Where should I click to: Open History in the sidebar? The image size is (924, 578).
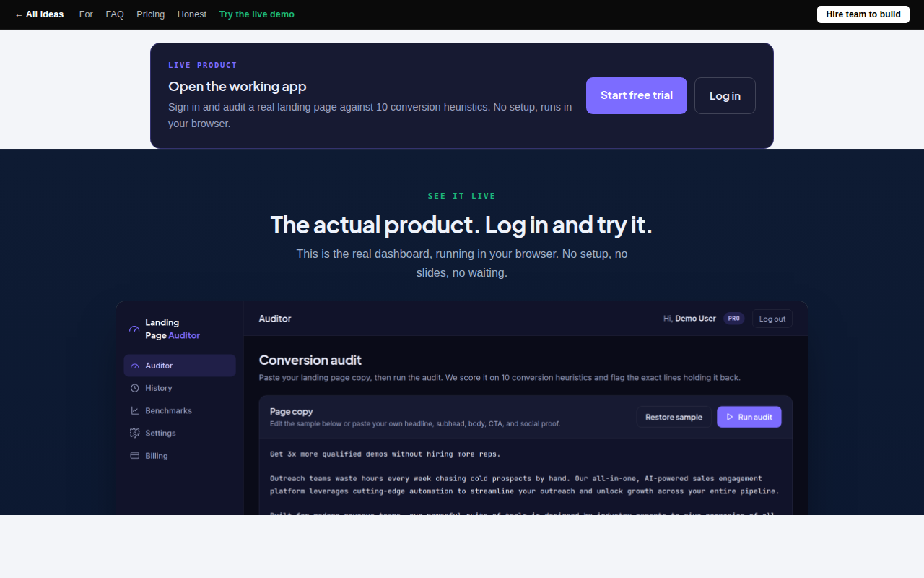click(180, 388)
